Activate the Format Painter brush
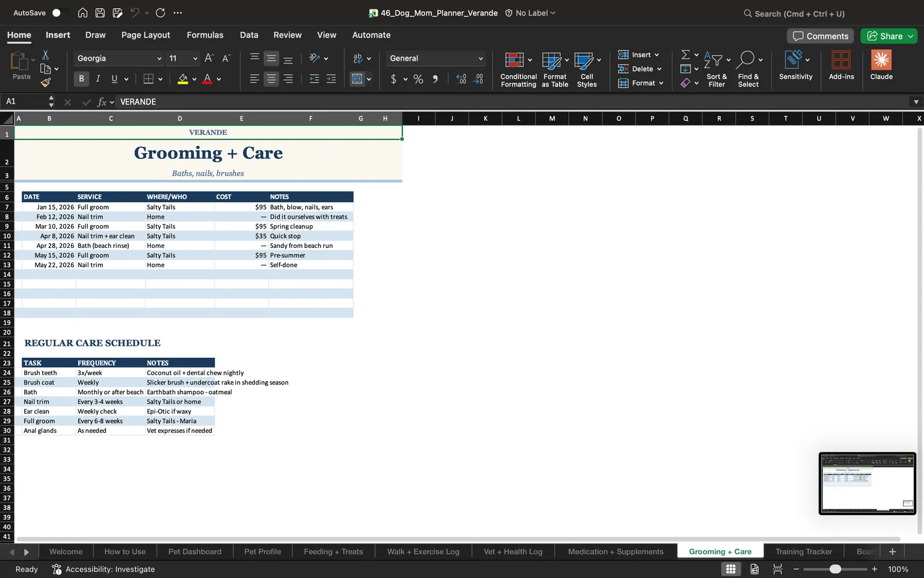This screenshot has height=578, width=924. pos(46,83)
